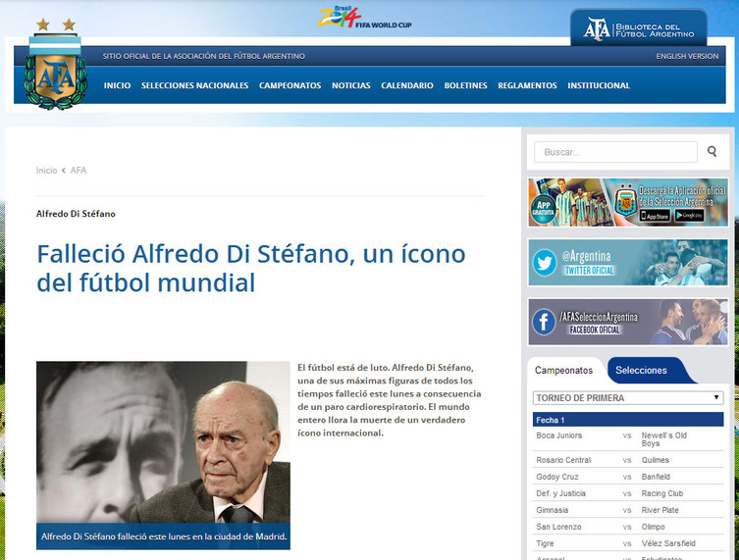Click the Google Play download badge
This screenshot has height=560, width=739.
pos(690,216)
